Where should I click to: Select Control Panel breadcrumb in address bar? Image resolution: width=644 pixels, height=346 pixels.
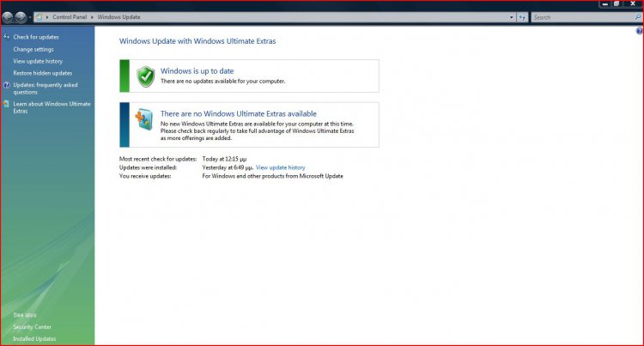click(70, 17)
